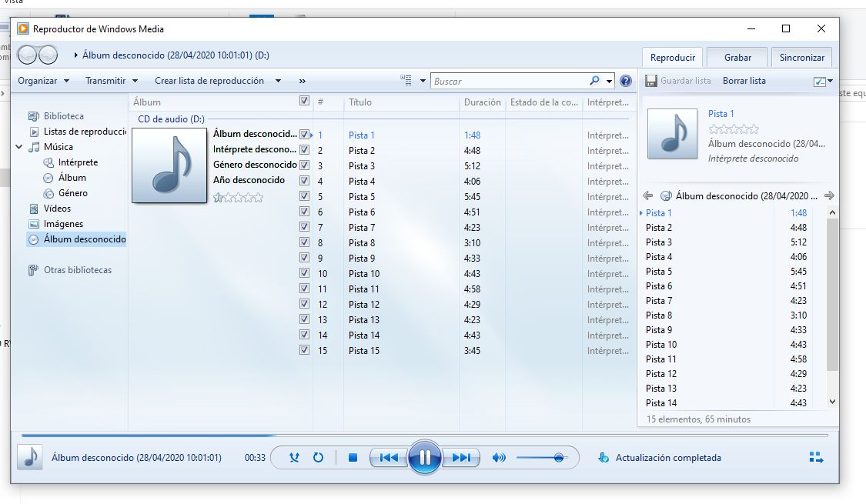Select Biblioteca in the navigation pane

(64, 116)
